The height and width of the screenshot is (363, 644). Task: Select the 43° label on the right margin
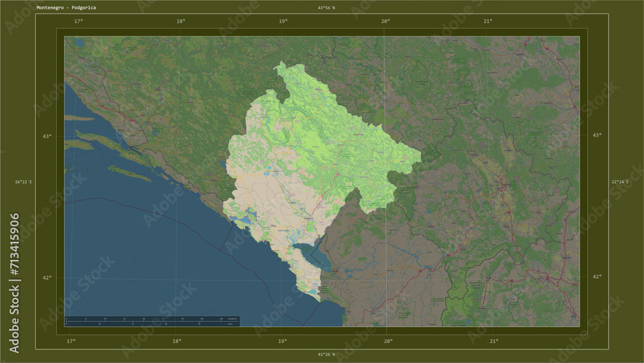click(597, 135)
